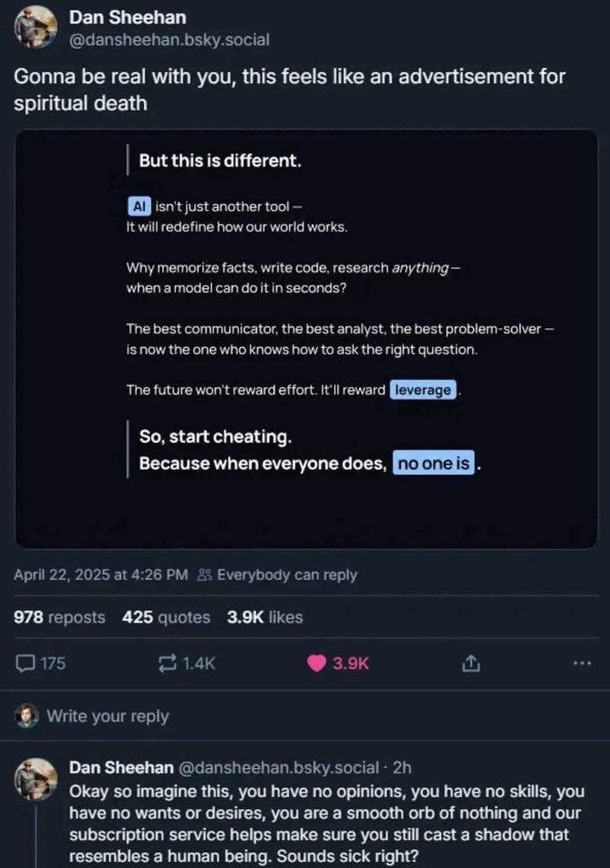Click the repost arrows icon showing 1.4K
610x868 pixels.
click(167, 663)
